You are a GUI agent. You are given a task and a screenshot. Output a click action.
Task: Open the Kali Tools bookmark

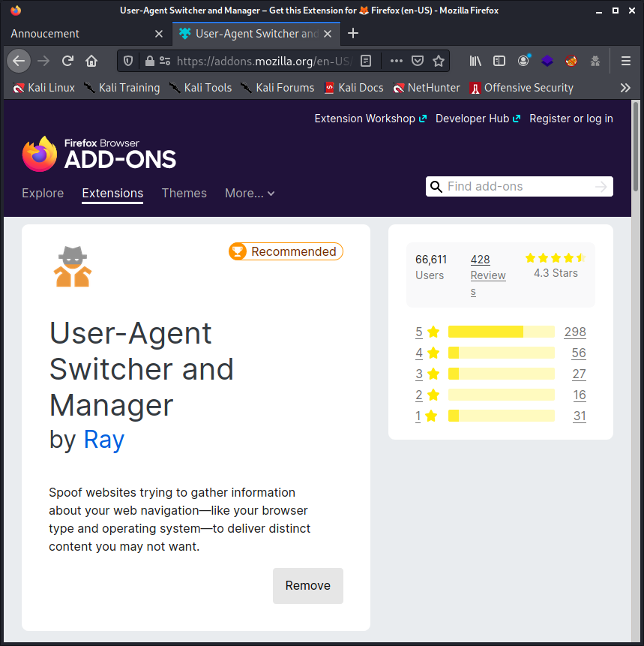(x=200, y=88)
